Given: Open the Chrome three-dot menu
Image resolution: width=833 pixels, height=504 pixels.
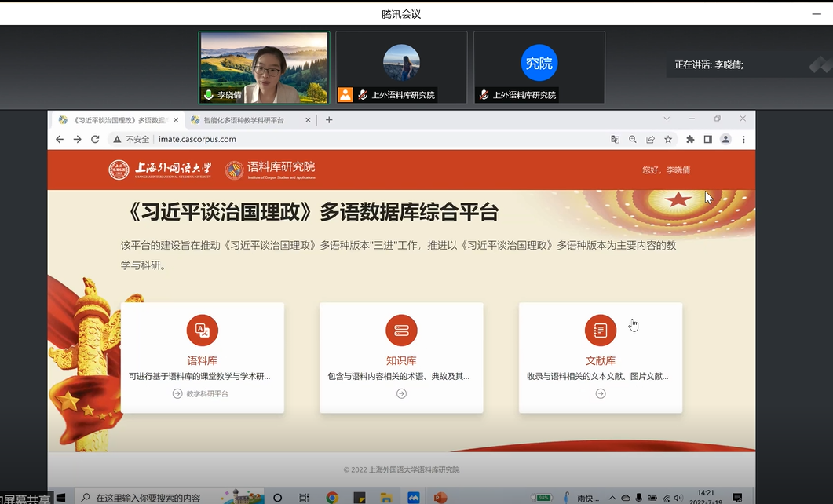Looking at the screenshot, I should tap(743, 139).
